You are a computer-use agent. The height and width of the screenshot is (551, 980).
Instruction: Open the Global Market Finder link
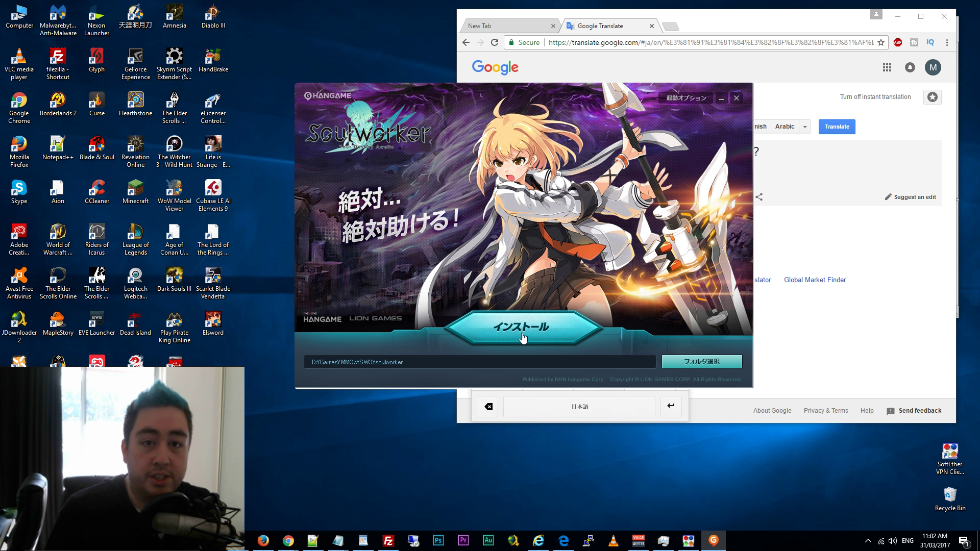(x=815, y=280)
